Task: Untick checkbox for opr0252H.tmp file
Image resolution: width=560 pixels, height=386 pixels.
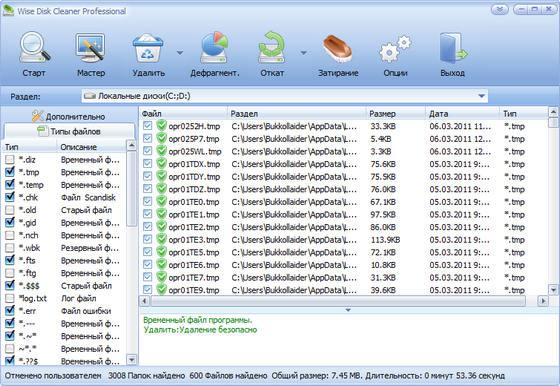Action: click(x=148, y=126)
